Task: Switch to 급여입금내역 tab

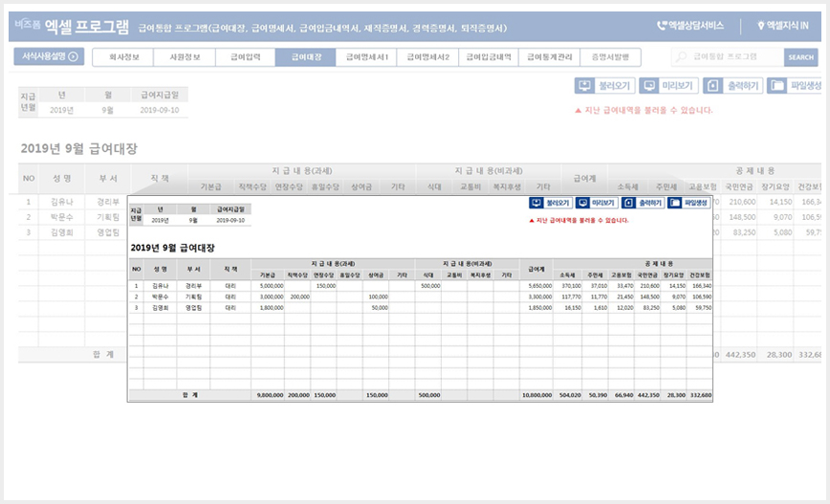Action: 489,57
